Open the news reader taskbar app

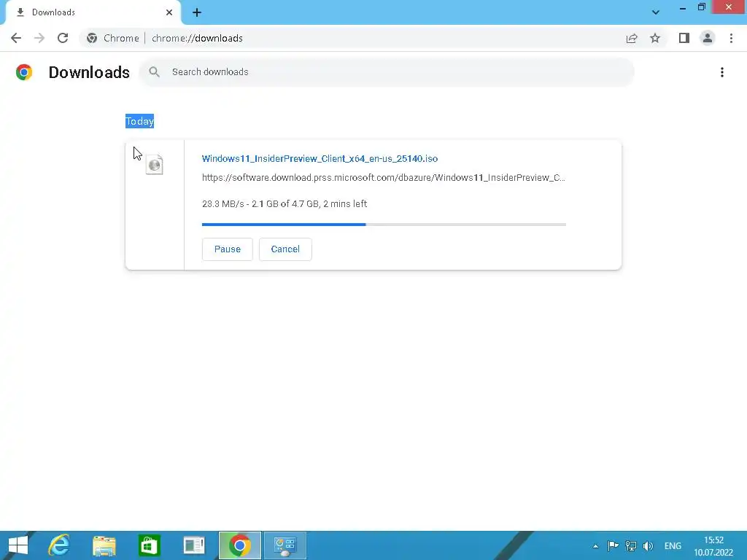(194, 545)
